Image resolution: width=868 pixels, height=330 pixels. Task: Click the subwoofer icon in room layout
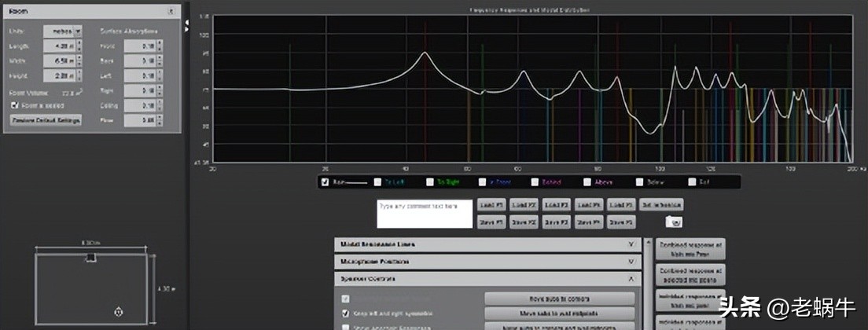90,258
